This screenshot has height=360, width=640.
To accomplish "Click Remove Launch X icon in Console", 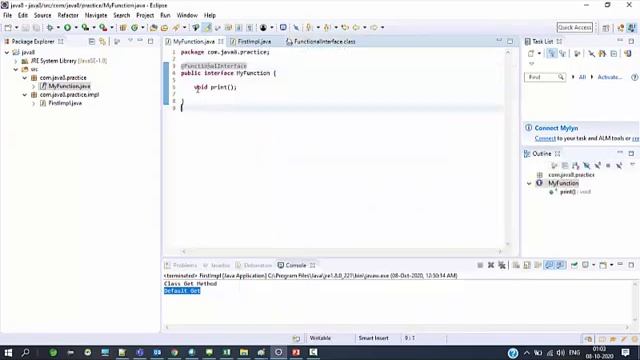I will tap(491, 265).
